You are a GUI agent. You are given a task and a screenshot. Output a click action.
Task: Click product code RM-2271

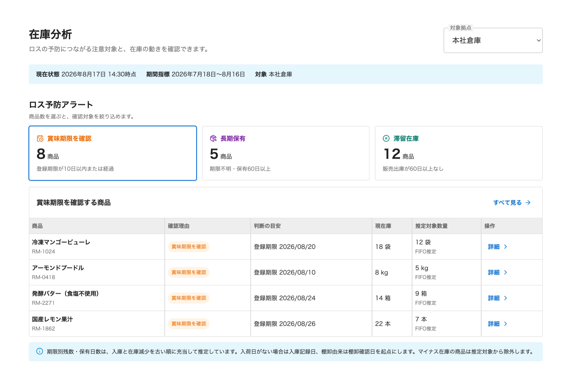tap(43, 303)
